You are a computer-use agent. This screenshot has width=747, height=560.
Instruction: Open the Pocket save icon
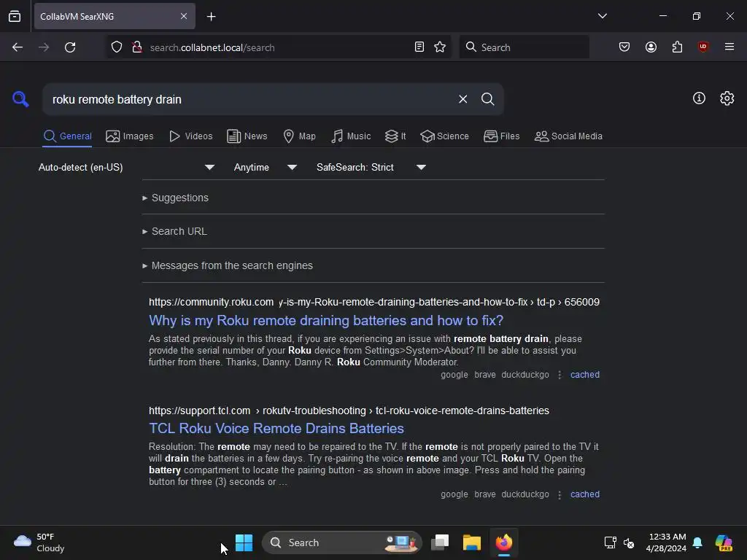[624, 47]
